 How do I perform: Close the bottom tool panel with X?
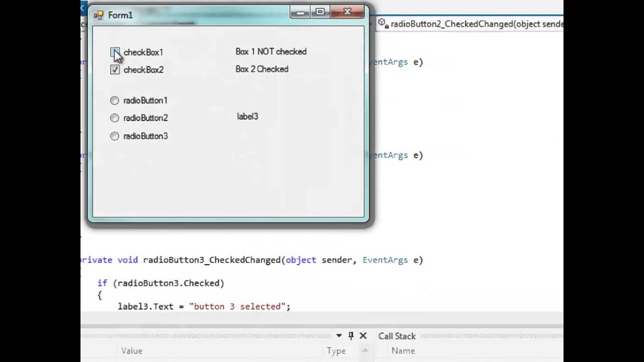click(363, 336)
